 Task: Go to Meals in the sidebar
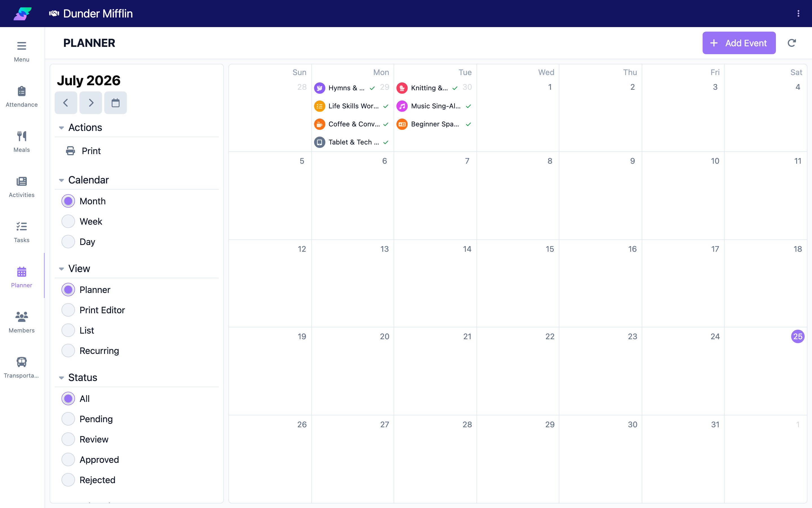coord(21,142)
